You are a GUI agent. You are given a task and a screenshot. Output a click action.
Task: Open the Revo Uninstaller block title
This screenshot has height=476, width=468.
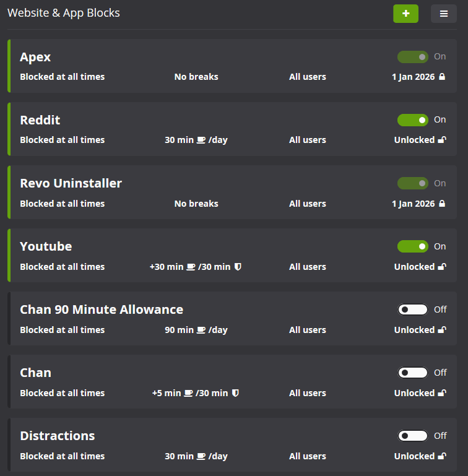pyautogui.click(x=71, y=183)
